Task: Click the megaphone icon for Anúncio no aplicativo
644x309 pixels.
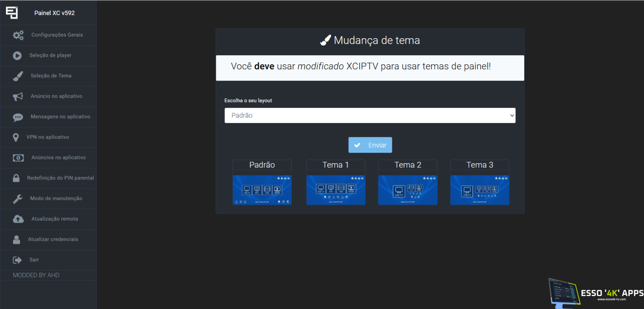Action: (18, 96)
